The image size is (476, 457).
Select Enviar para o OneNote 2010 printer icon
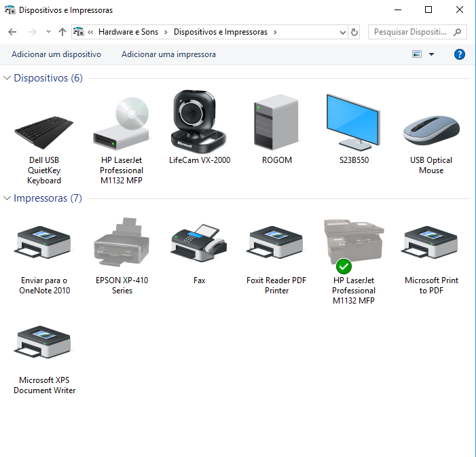coord(43,242)
